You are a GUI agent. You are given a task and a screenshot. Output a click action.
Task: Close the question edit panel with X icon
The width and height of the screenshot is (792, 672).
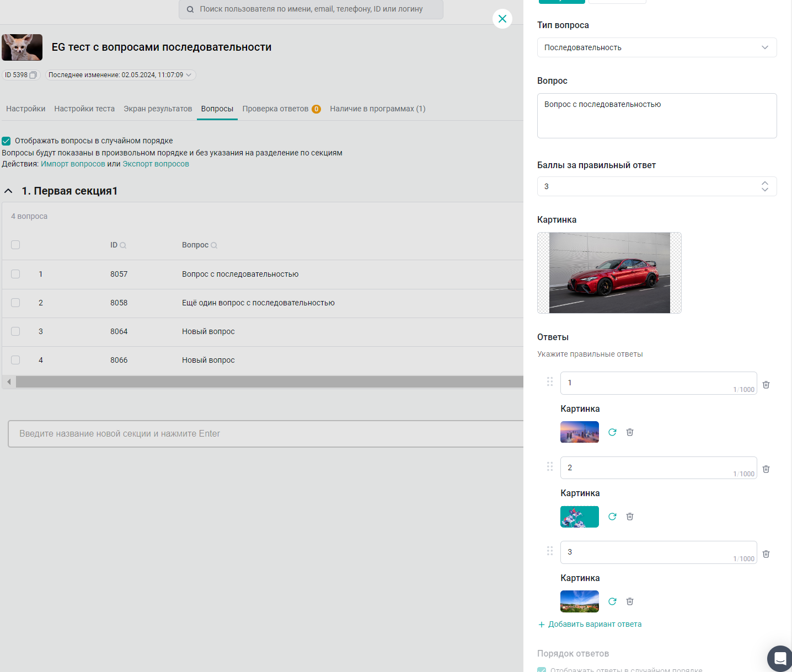coord(502,19)
